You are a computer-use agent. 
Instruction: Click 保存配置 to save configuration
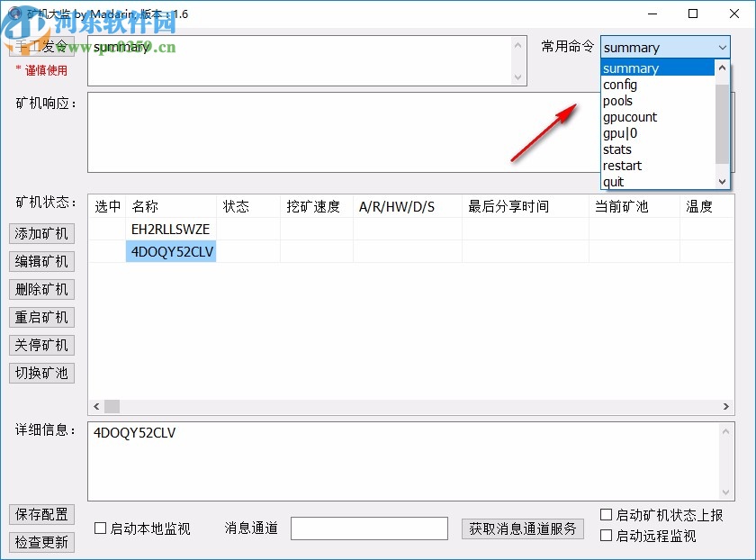[41, 514]
